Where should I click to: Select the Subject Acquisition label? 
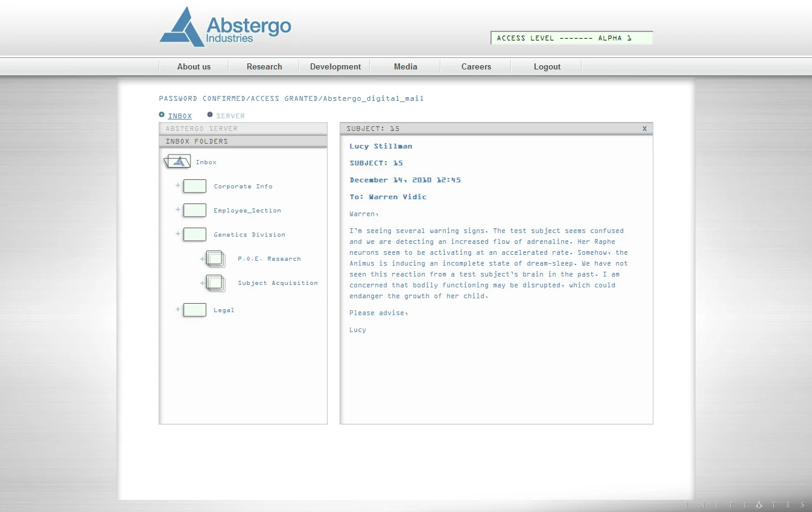tap(278, 283)
